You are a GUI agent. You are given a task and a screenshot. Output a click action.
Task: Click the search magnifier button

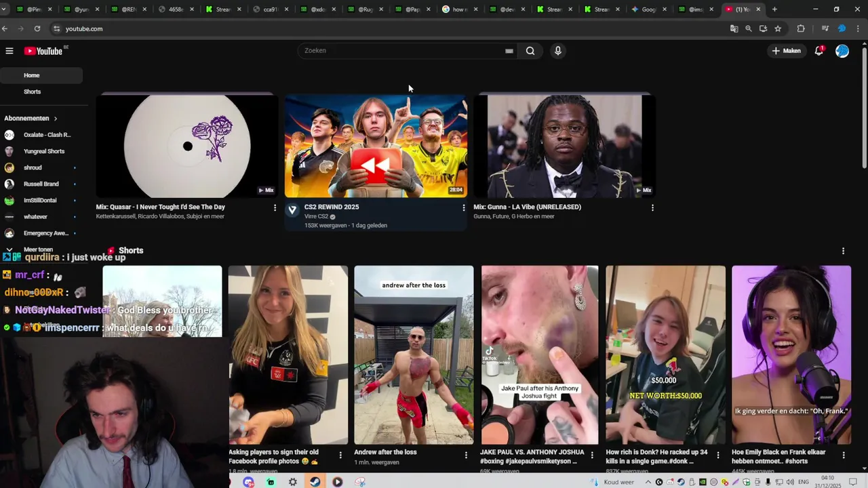[x=530, y=51]
